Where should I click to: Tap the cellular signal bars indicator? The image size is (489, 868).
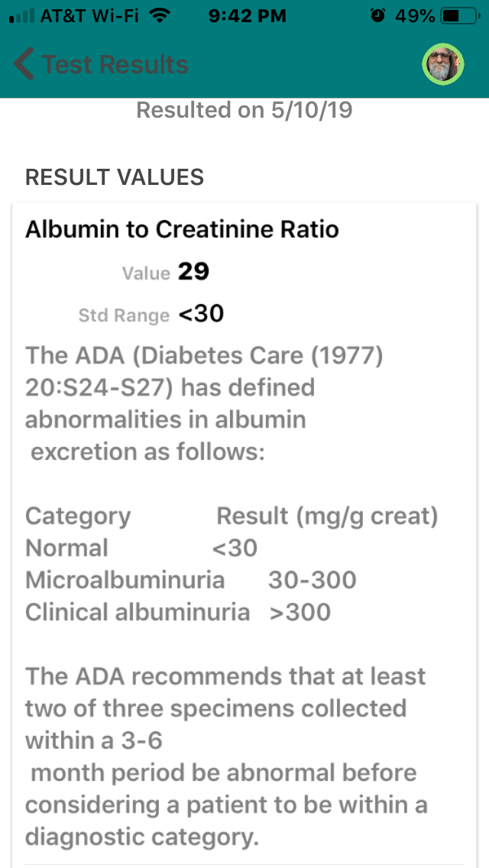pyautogui.click(x=21, y=16)
